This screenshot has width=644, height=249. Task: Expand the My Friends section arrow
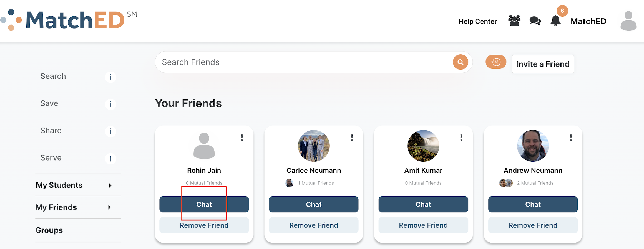click(110, 207)
